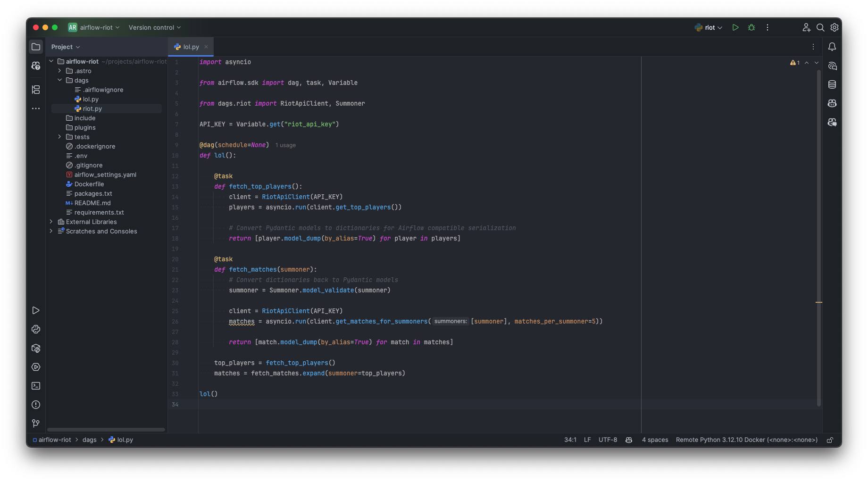Image resolution: width=868 pixels, height=482 pixels.
Task: Click the Remote Python 3.12.10 Docker interpreter
Action: 746,440
